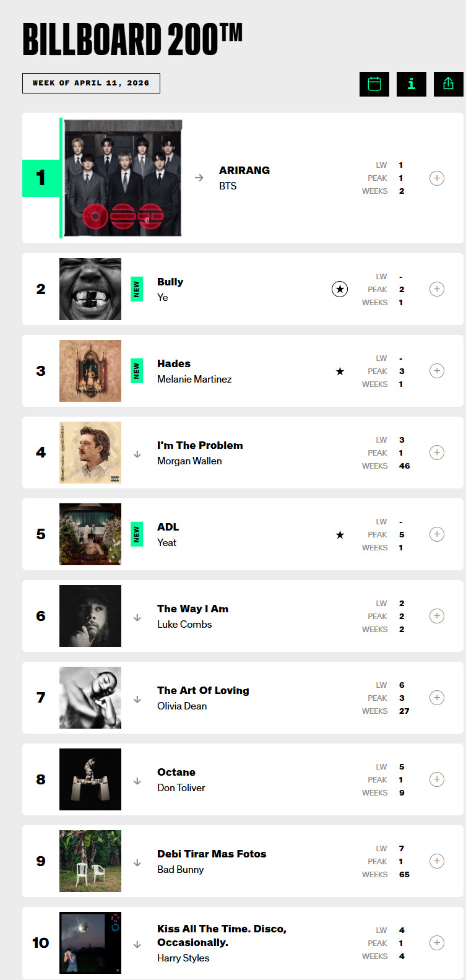Open the calendar date picker icon
This screenshot has width=466, height=980.
pyautogui.click(x=374, y=84)
